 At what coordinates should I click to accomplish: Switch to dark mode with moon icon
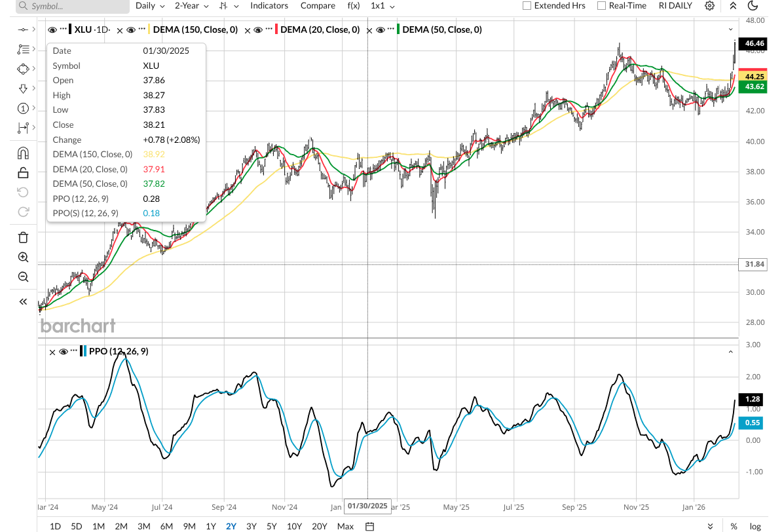coord(753,6)
